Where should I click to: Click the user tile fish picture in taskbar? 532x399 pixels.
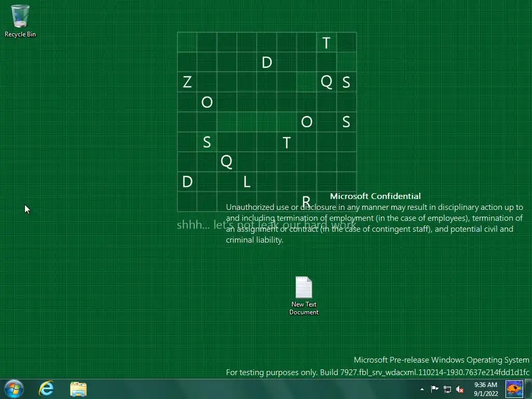click(514, 389)
